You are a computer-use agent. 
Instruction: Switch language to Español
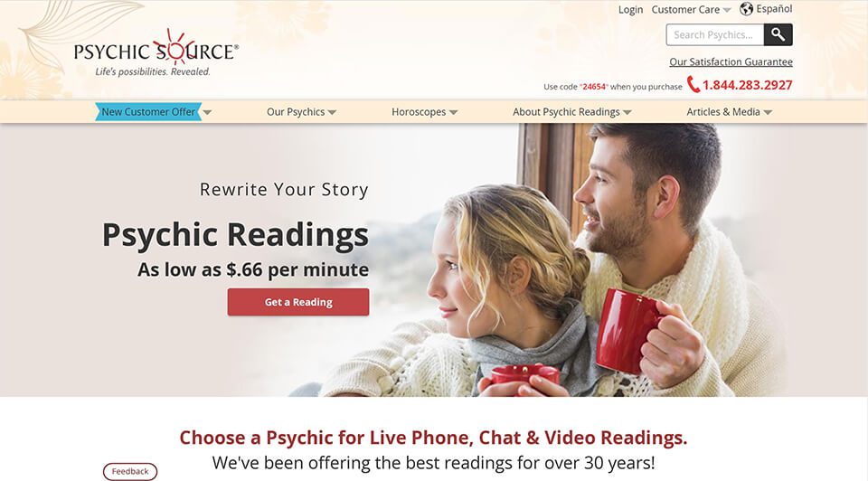[774, 9]
